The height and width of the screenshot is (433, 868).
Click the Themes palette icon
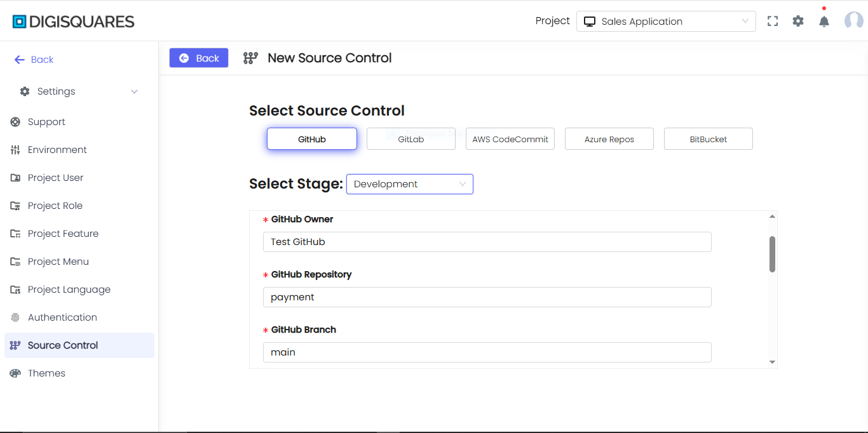click(15, 373)
